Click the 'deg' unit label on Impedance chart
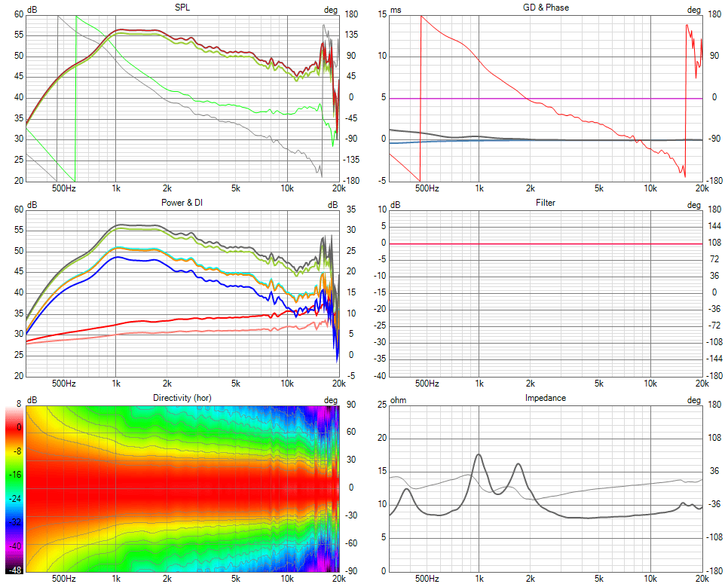Viewport: 728px width, 587px height. pos(693,400)
